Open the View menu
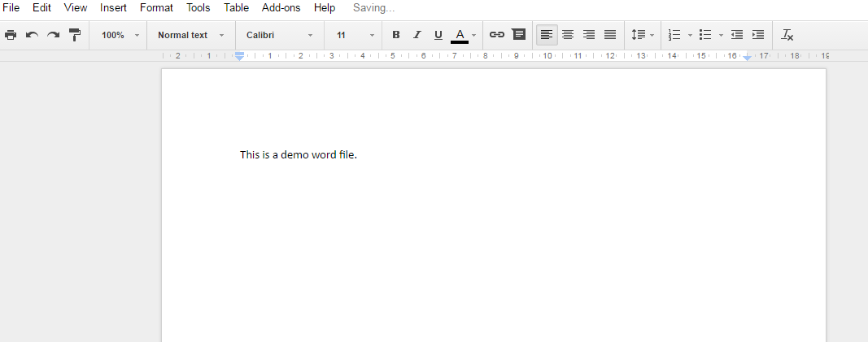The width and height of the screenshot is (868, 342). tap(76, 8)
